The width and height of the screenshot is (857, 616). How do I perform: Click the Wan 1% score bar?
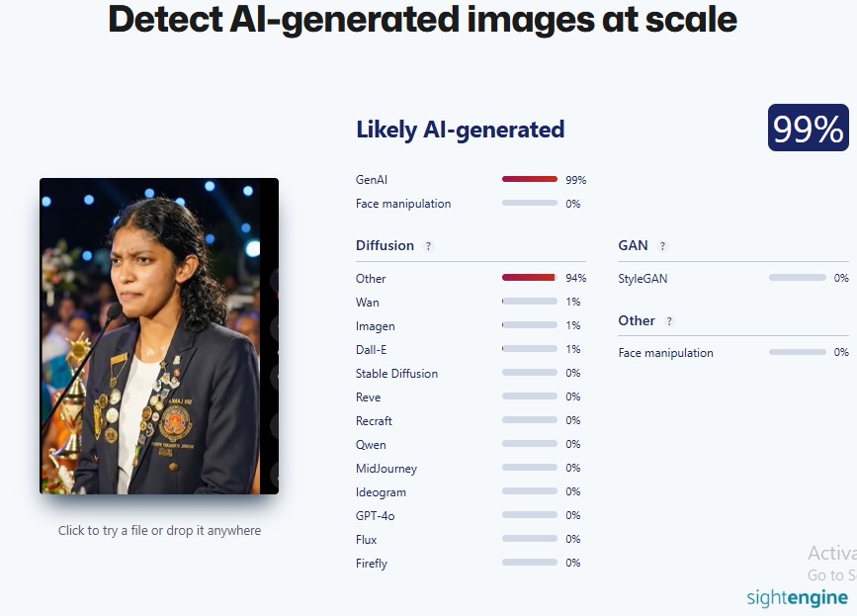pos(530,302)
